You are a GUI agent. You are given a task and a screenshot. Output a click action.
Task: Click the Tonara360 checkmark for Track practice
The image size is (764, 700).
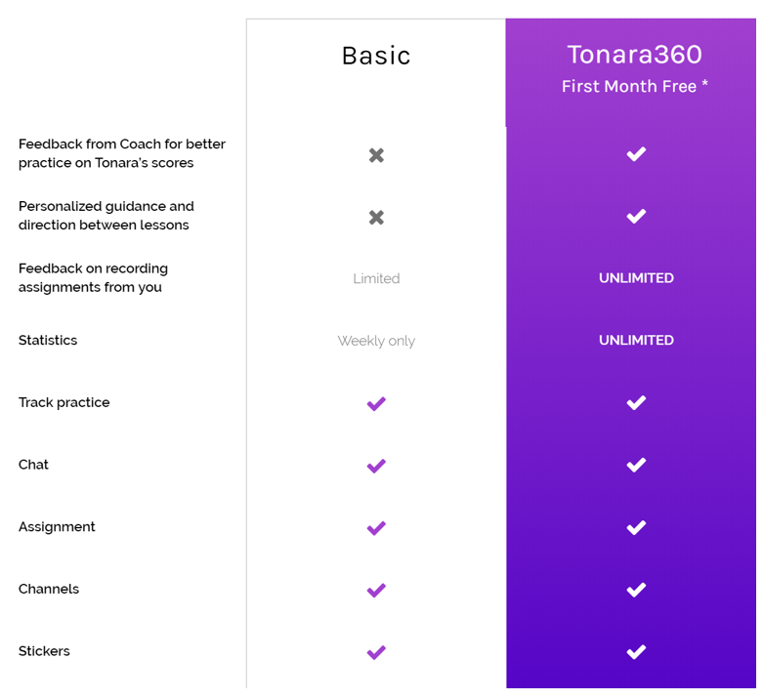click(x=636, y=402)
